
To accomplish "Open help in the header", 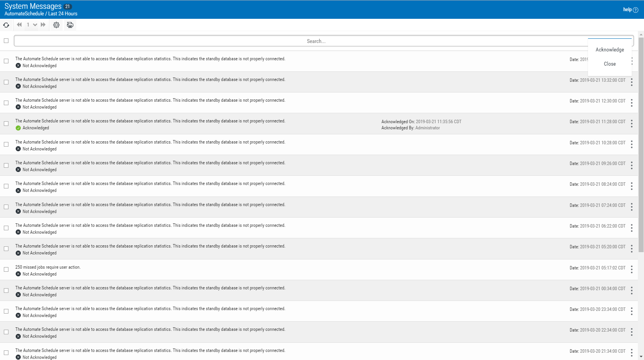I will coord(631,10).
